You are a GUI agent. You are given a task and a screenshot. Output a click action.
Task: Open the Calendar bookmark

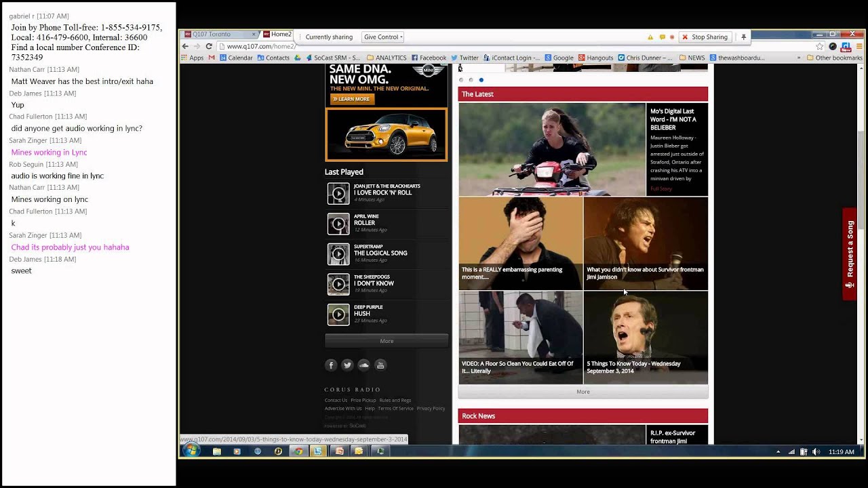pos(235,58)
